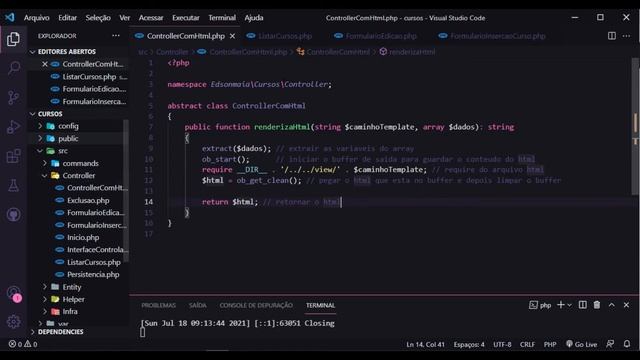Screen dimensions: 640x360
Task: Open Exclusao.php in the file tree
Action: (88, 200)
